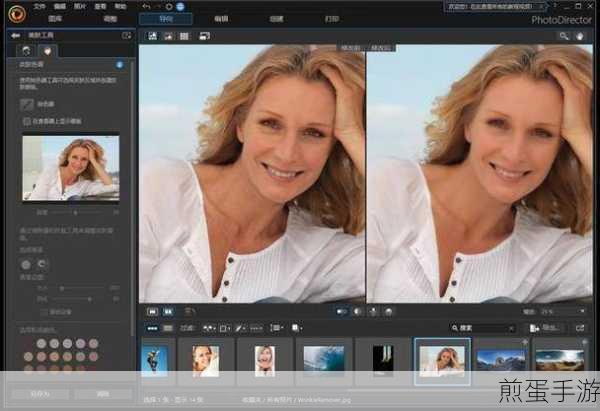Open the face tools tab in left panel
600x411 pixels.
tap(26, 51)
